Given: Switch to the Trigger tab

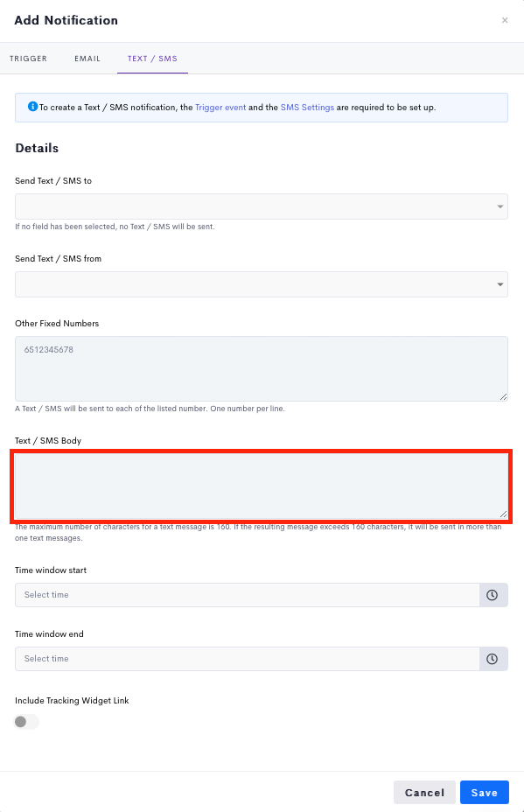Looking at the screenshot, I should [29, 59].
